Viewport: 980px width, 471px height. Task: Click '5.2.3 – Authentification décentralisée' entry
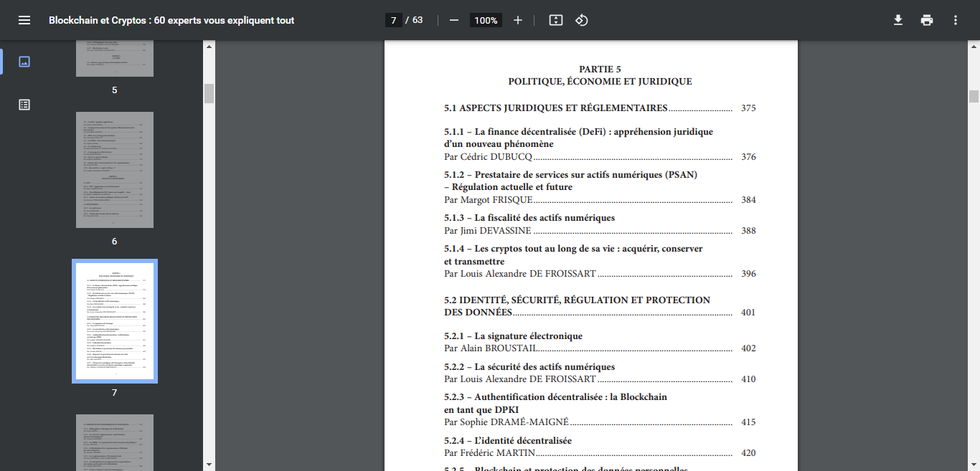pyautogui.click(x=555, y=403)
